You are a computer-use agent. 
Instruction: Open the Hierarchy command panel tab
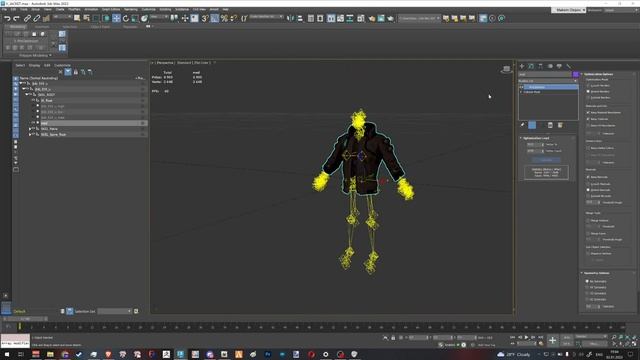click(540, 66)
